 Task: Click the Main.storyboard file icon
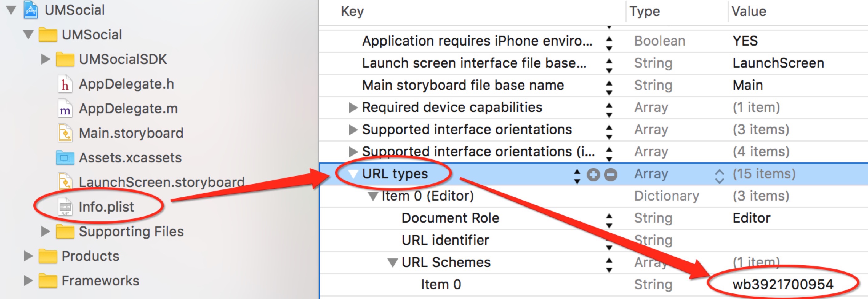(65, 133)
